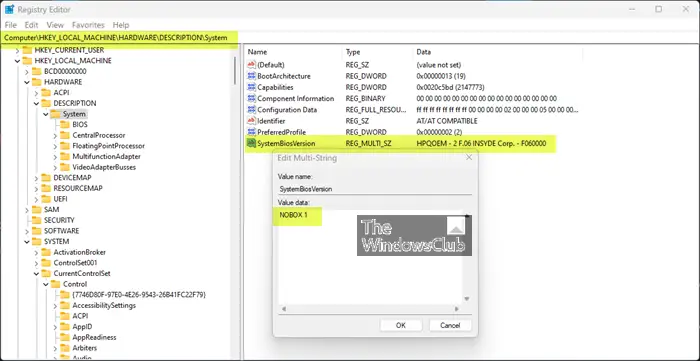700x361 pixels.
Task: Expand the RESOURCEMAP key
Action: point(36,188)
